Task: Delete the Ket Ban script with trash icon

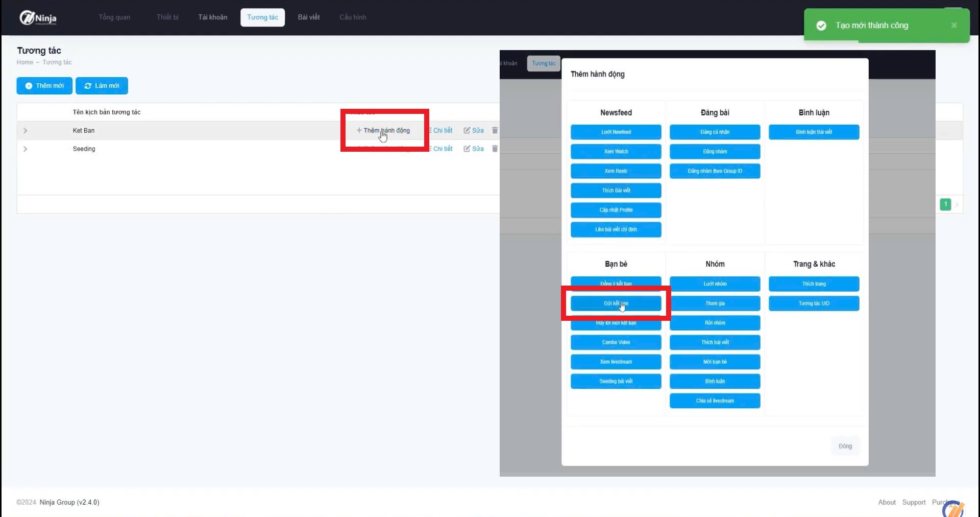Action: 495,130
